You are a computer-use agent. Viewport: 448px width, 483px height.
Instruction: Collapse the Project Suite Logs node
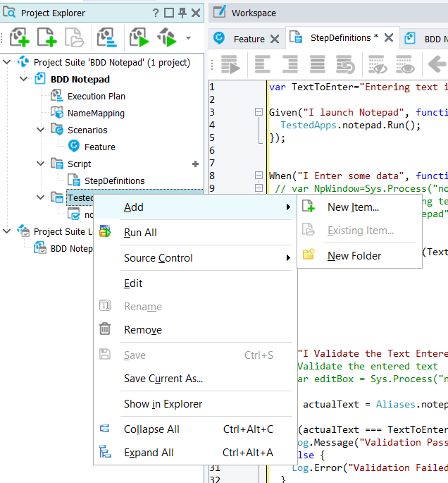pos(6,231)
